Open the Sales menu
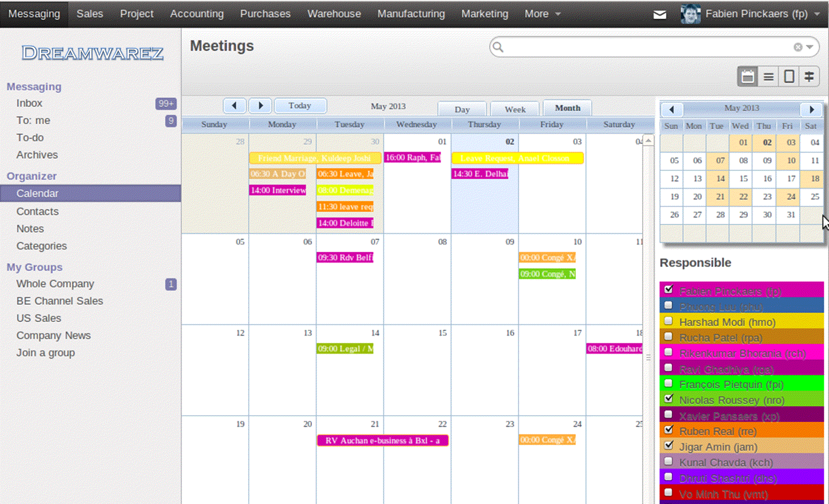 [90, 14]
